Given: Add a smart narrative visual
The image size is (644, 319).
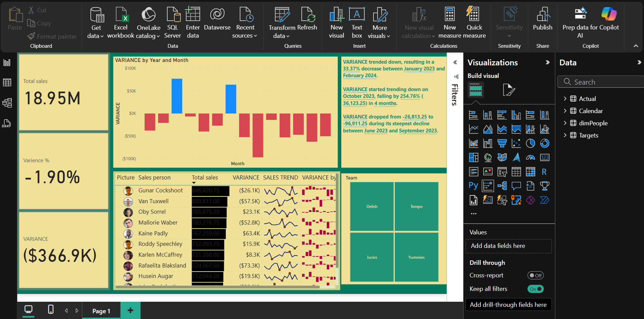Looking at the screenshot, I should pyautogui.click(x=530, y=186).
